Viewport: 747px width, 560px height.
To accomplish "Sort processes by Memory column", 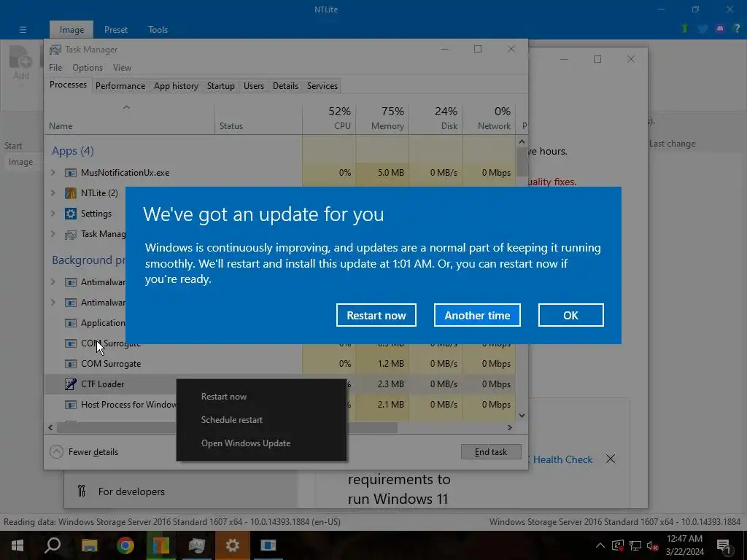I will 382,118.
